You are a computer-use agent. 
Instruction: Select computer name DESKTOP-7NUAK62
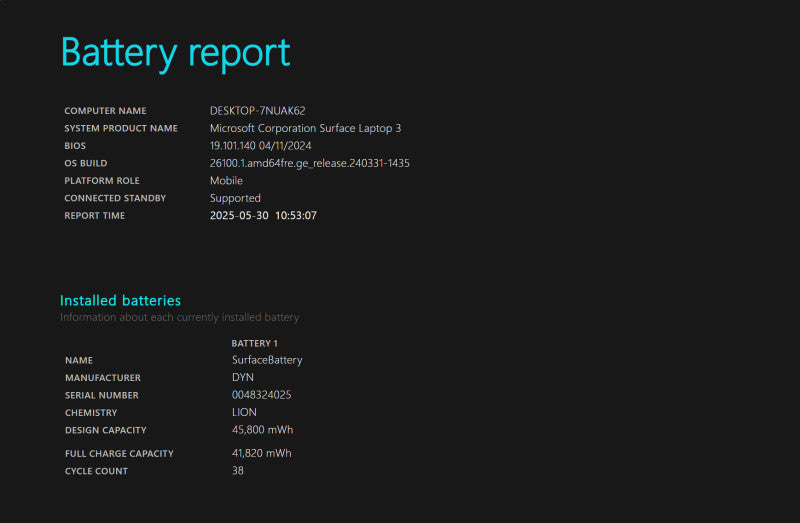tap(258, 111)
